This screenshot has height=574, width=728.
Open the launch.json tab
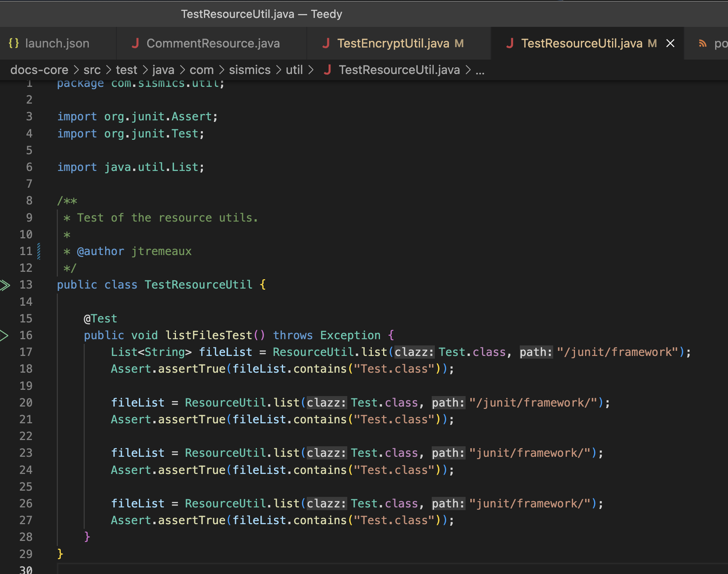[x=57, y=43]
